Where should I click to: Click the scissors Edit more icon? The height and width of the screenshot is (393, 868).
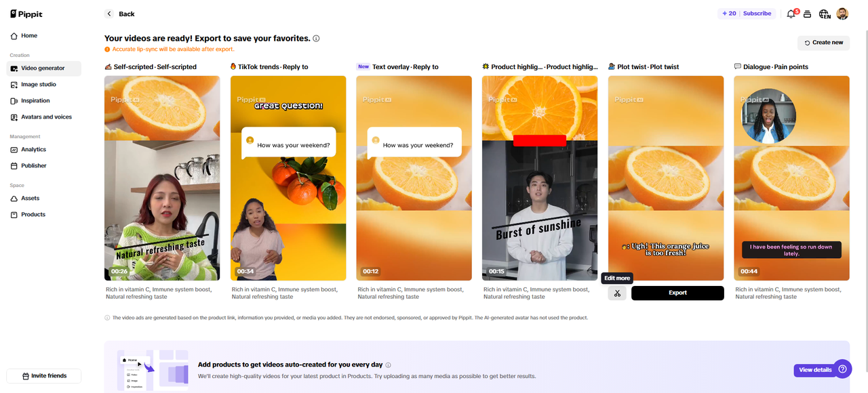click(617, 293)
